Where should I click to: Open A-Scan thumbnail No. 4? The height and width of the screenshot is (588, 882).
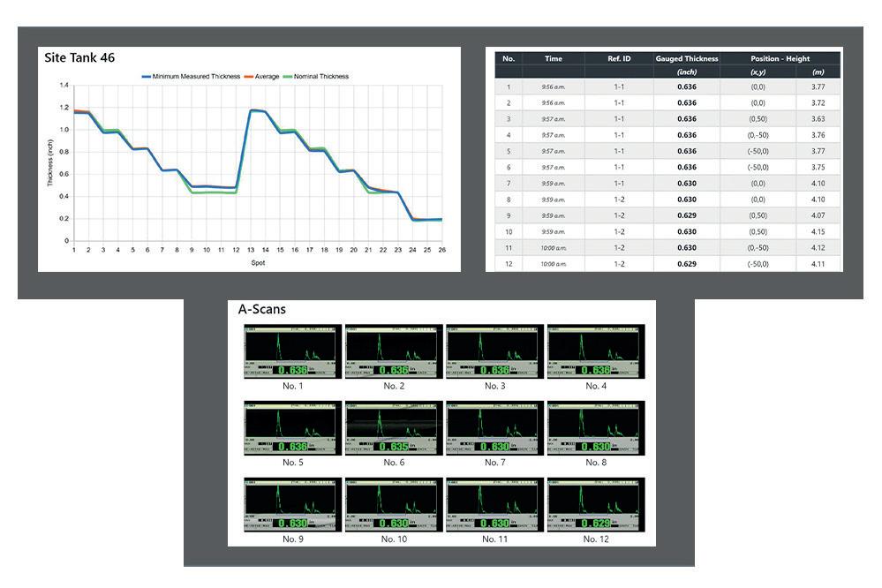[596, 351]
